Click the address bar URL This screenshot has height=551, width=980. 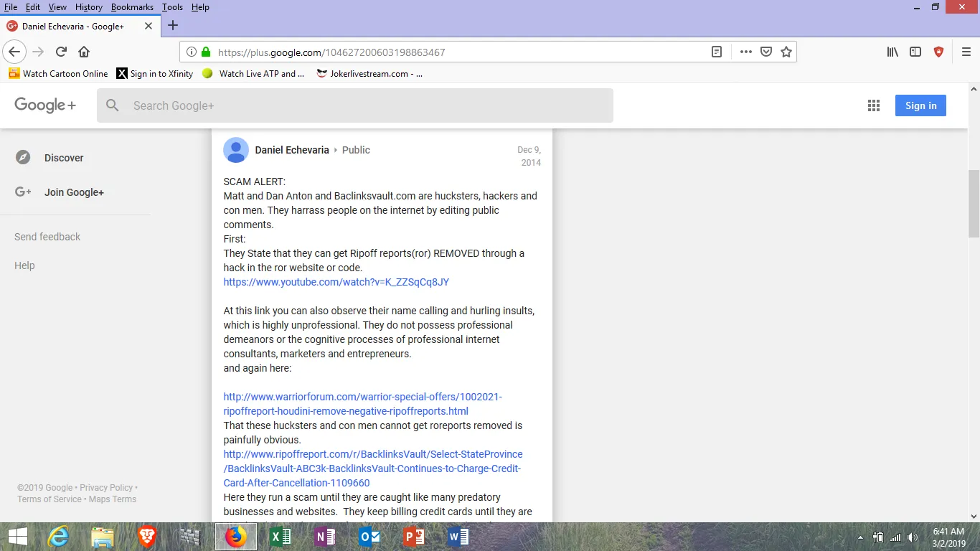click(331, 52)
